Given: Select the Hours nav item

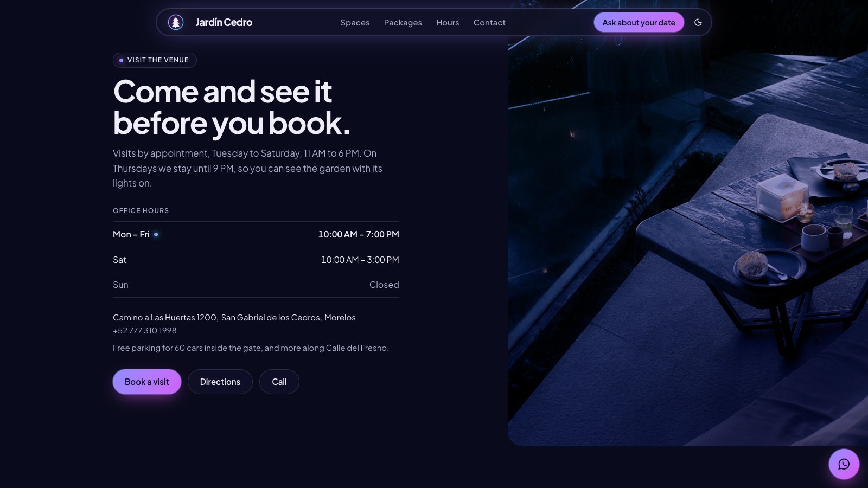Looking at the screenshot, I should pyautogui.click(x=448, y=22).
